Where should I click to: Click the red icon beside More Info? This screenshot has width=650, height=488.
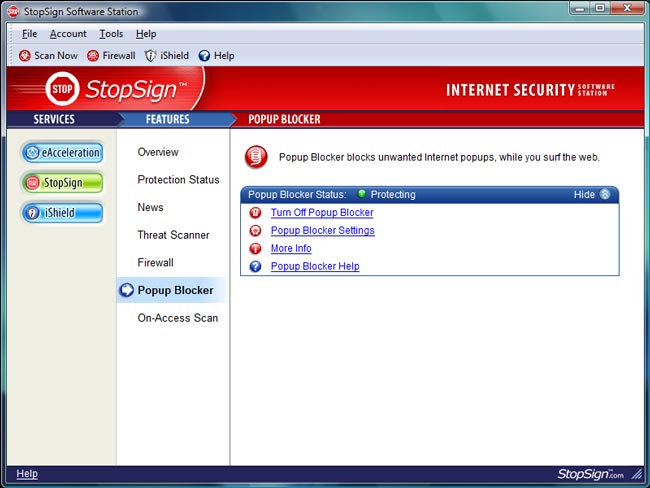255,248
